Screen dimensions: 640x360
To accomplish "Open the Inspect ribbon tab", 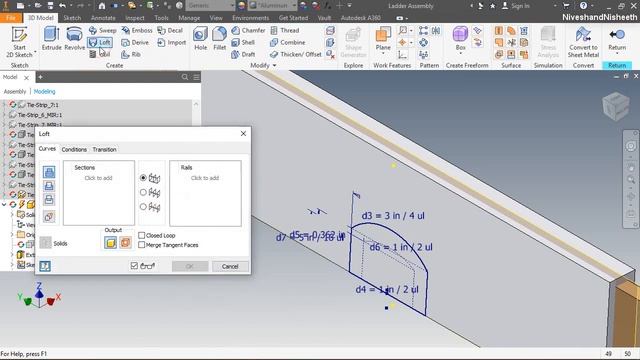I will [135, 18].
